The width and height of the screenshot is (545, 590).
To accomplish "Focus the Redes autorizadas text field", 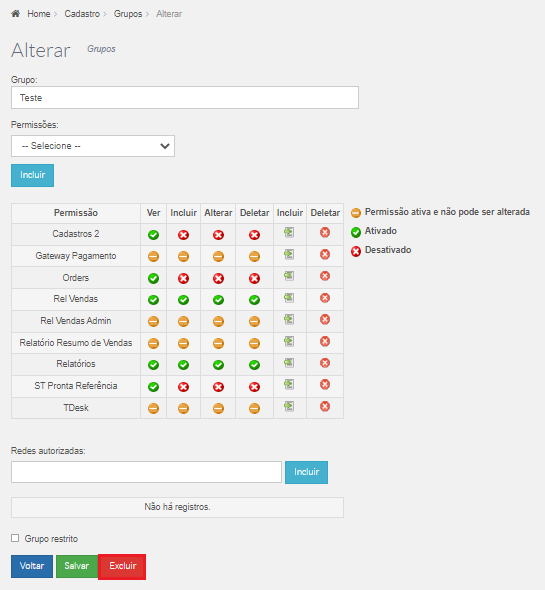I will tap(146, 472).
